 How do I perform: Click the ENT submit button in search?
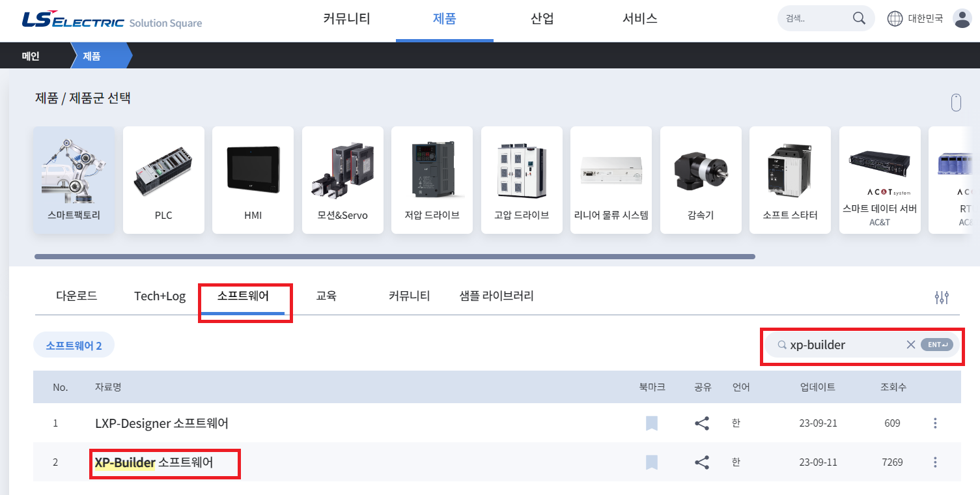pos(937,345)
